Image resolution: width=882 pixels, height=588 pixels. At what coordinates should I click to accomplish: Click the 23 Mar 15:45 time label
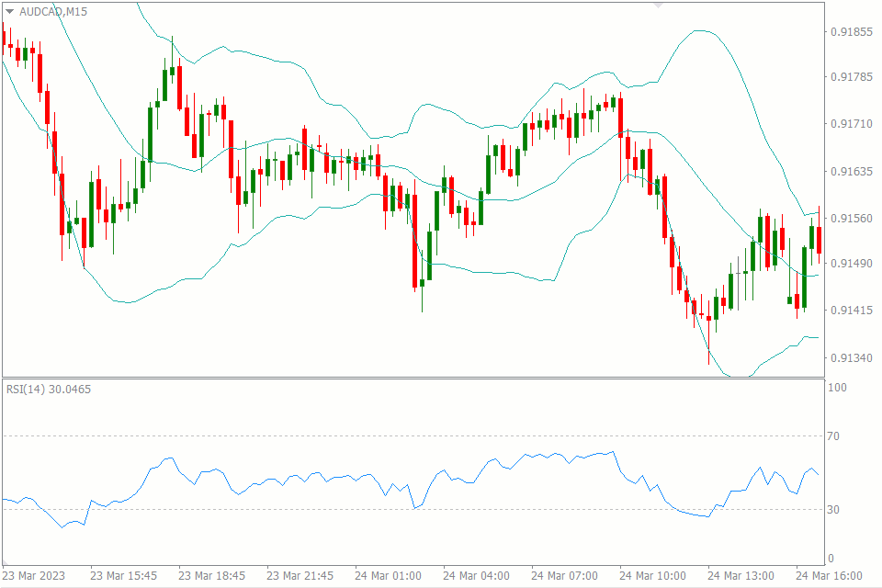124,576
